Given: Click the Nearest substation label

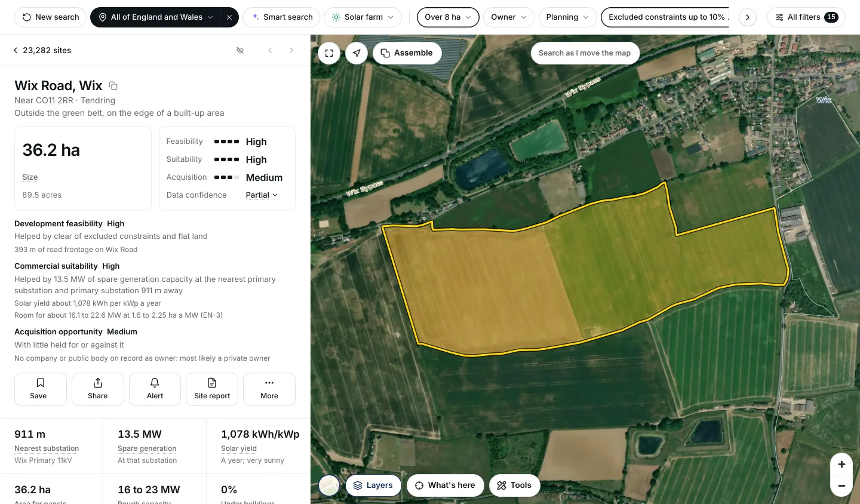Looking at the screenshot, I should pos(47,448).
